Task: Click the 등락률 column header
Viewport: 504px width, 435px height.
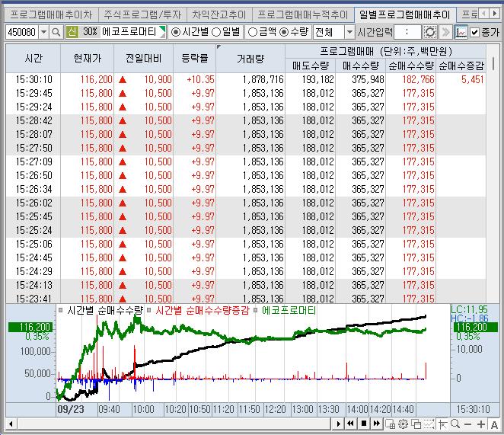Action: click(194, 58)
